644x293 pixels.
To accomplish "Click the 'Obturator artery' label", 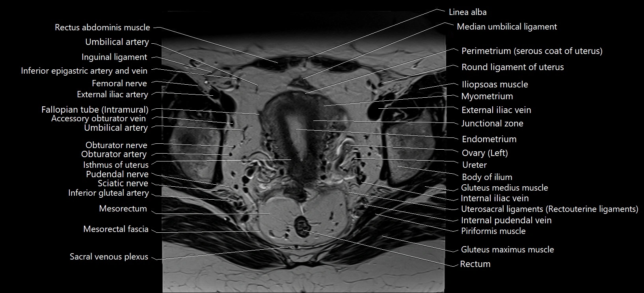I will point(114,154).
